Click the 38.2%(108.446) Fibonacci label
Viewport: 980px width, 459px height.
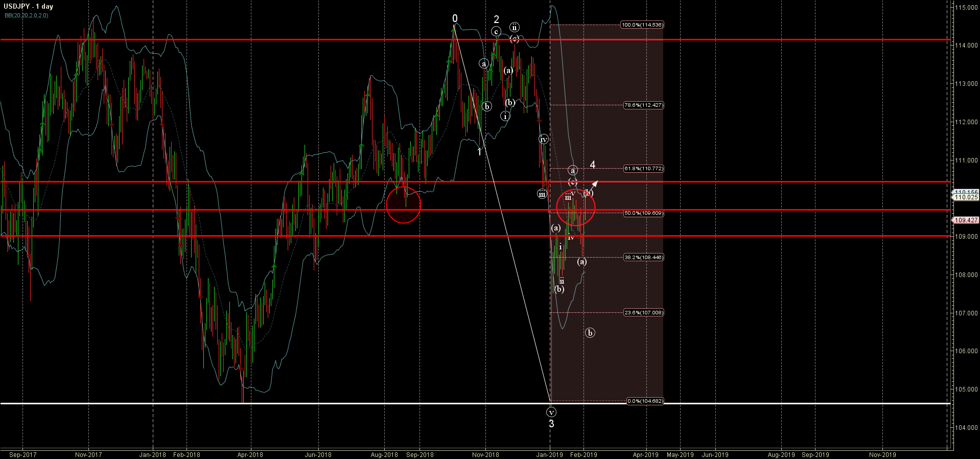click(x=643, y=257)
